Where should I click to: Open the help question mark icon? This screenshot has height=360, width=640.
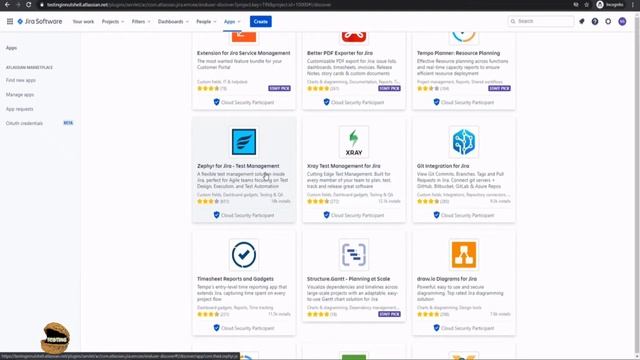tap(595, 21)
